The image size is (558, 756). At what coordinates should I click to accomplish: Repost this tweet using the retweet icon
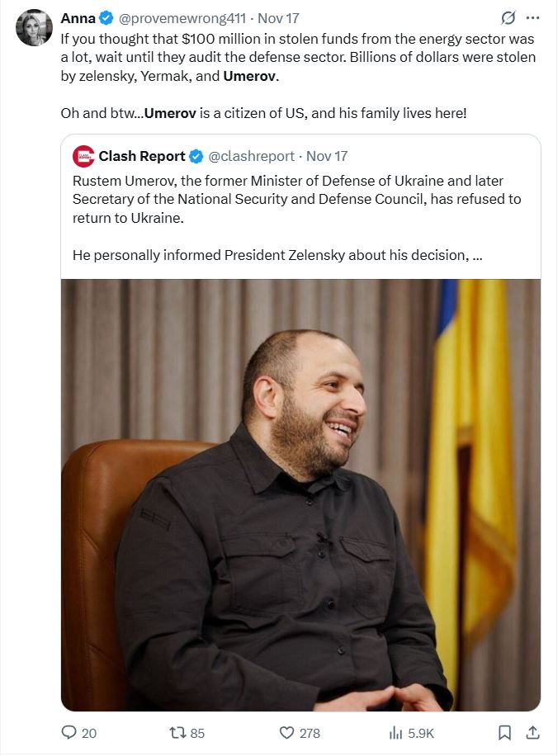pyautogui.click(x=177, y=732)
